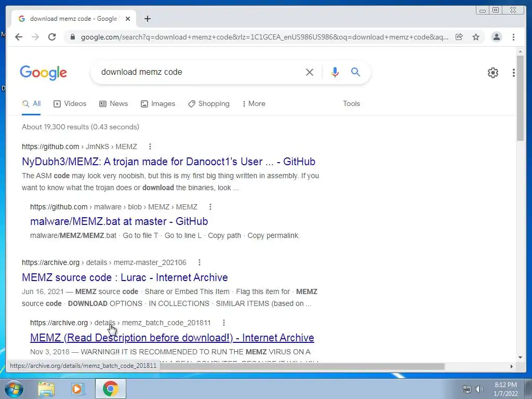Open Google settings gear
Viewport: 532px width, 399px height.
click(493, 73)
